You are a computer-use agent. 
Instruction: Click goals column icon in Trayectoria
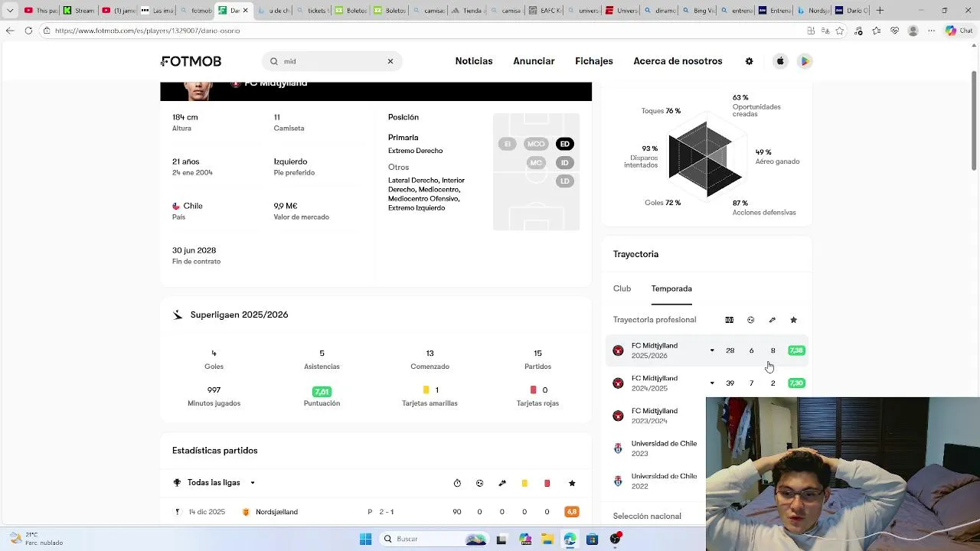tap(751, 320)
